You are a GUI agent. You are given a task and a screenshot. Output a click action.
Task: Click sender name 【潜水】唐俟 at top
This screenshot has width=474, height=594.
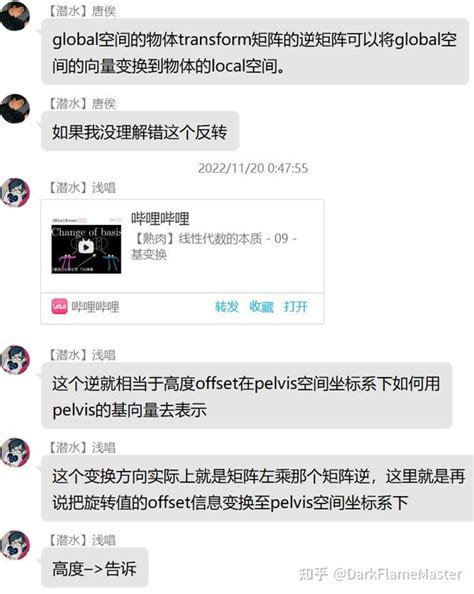point(82,11)
